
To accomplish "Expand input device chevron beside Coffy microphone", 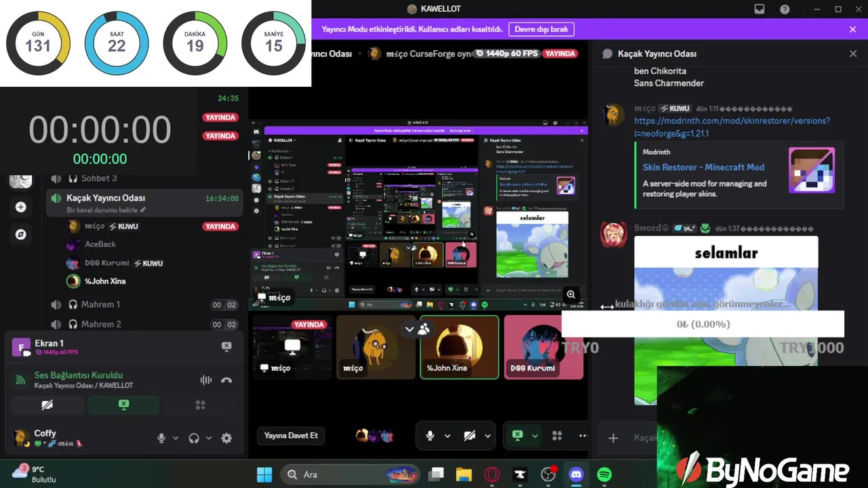I will tap(176, 439).
